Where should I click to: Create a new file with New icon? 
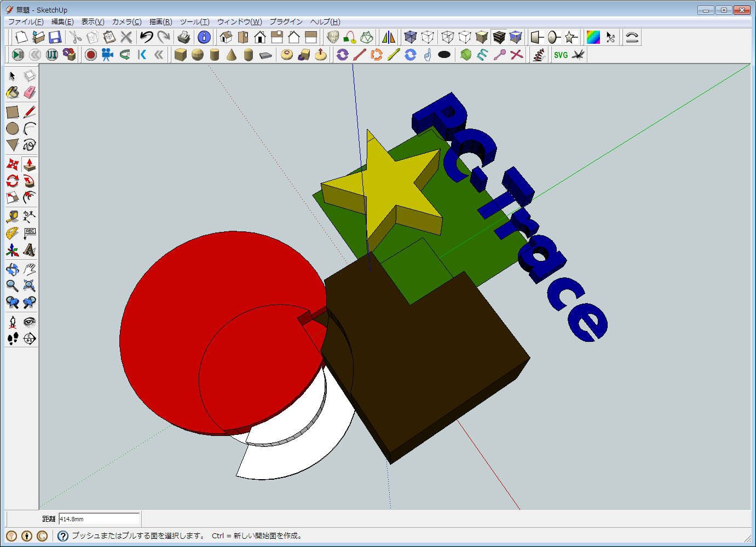pos(21,37)
